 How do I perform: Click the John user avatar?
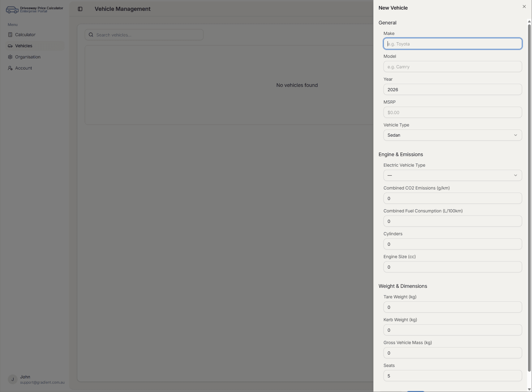[x=13, y=379]
